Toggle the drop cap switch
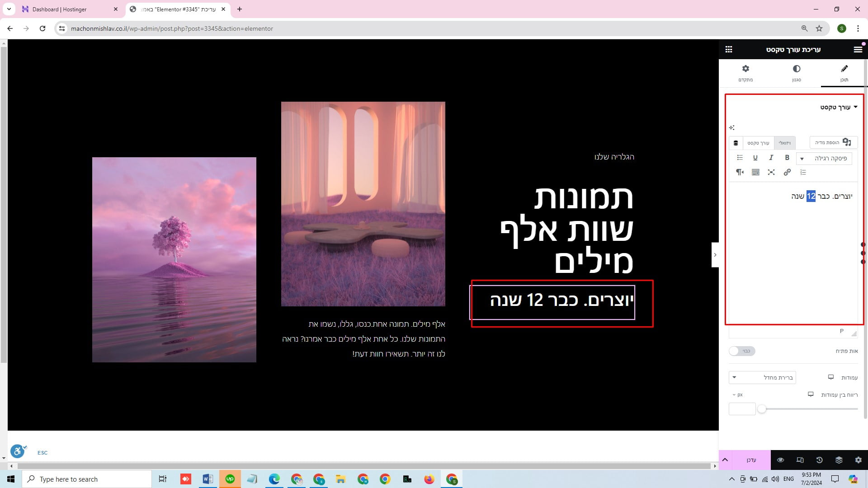Viewport: 868px width, 488px height. tap(742, 351)
